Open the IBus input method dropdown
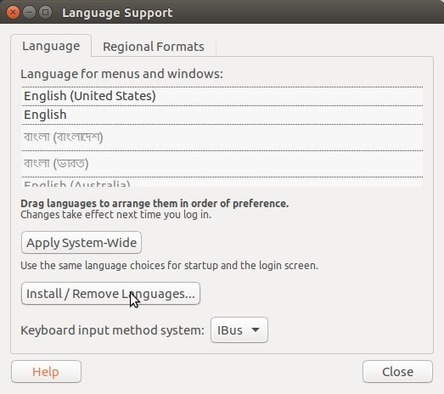Viewport: 444px width, 394px height. pyautogui.click(x=239, y=330)
